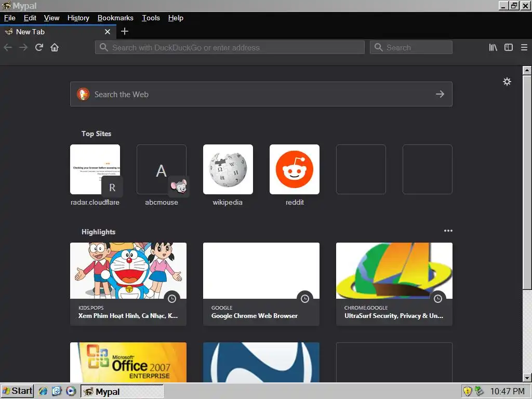532x399 pixels.
Task: Click the Search the Web box
Action: [261, 94]
